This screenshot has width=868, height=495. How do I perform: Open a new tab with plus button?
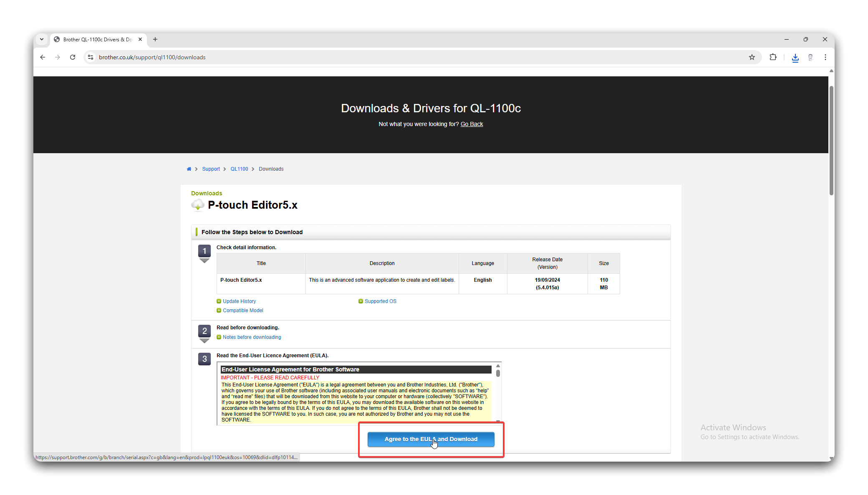pos(155,39)
